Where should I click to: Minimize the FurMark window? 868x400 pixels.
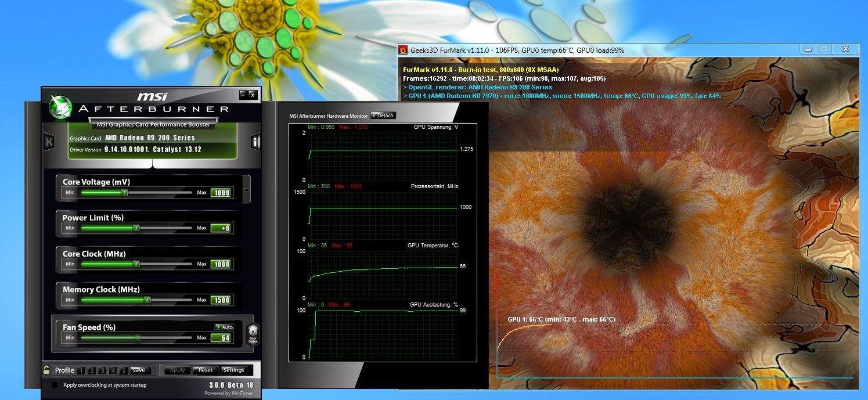click(807, 49)
